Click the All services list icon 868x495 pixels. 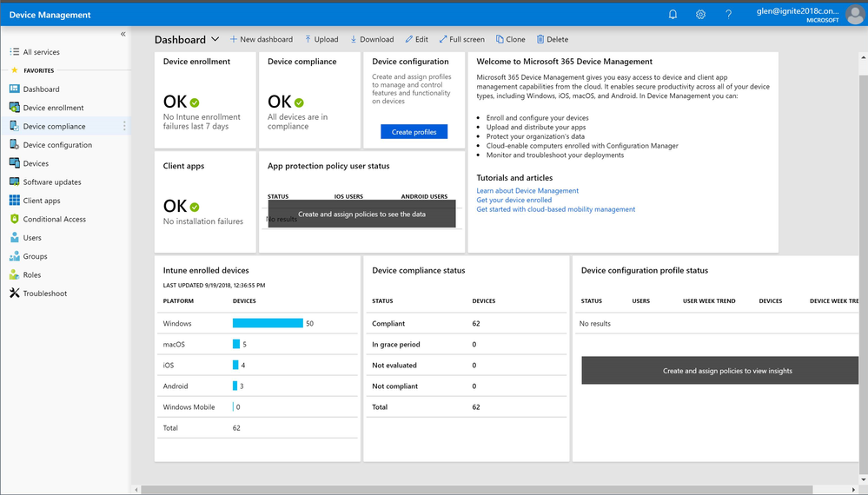pyautogui.click(x=15, y=51)
